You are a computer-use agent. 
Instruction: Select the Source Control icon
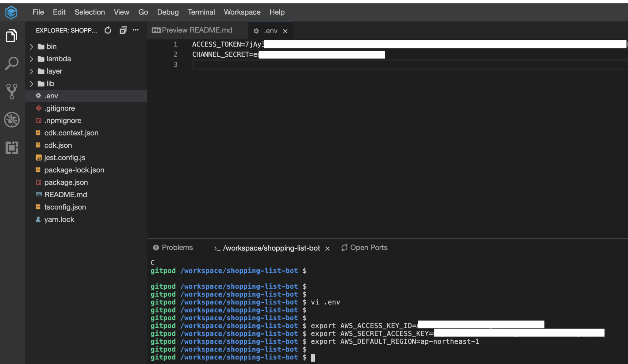click(12, 91)
